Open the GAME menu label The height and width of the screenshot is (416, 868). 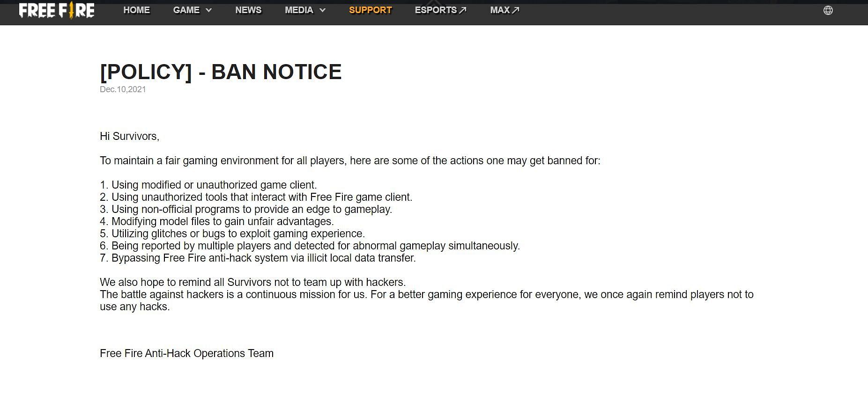coord(186,10)
